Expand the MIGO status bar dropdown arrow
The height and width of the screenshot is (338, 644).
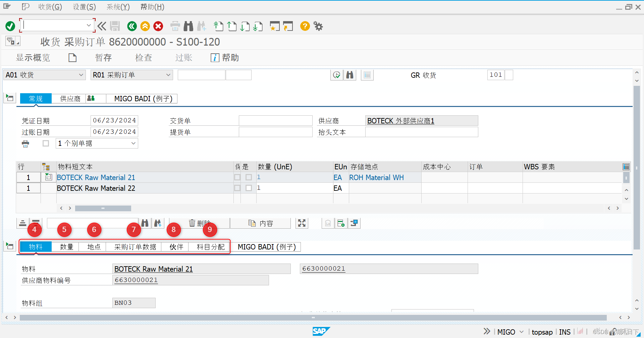tap(522, 332)
